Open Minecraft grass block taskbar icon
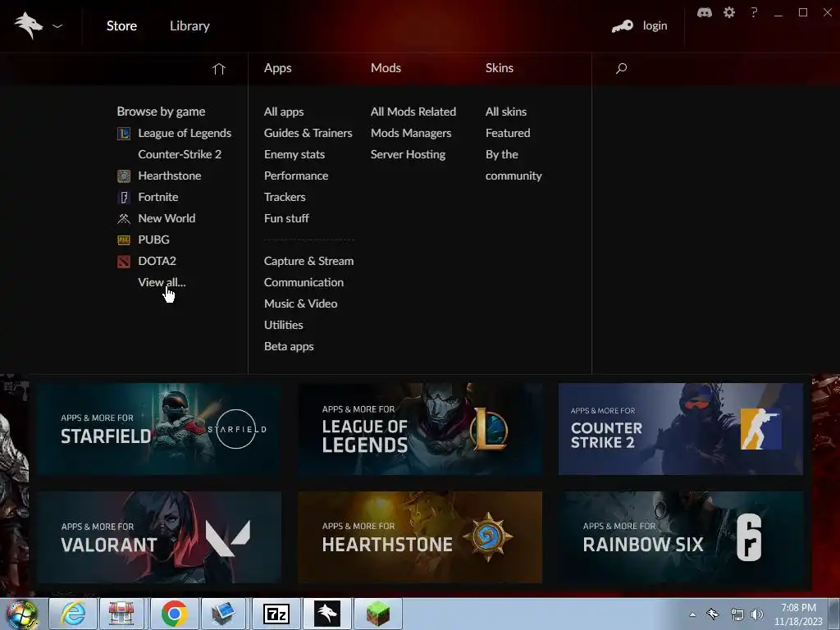840x630 pixels. click(377, 614)
